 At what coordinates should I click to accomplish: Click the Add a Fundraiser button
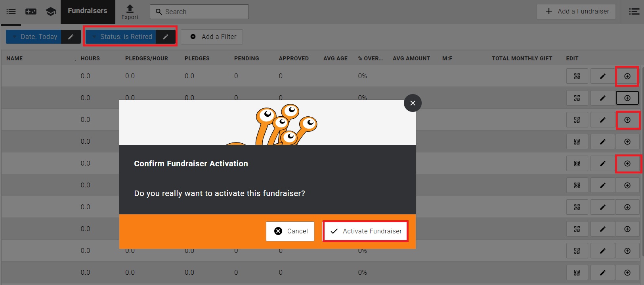coord(576,12)
